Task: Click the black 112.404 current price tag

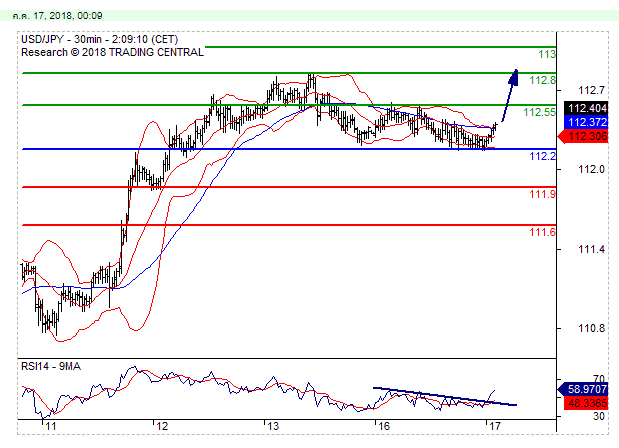Action: point(585,108)
